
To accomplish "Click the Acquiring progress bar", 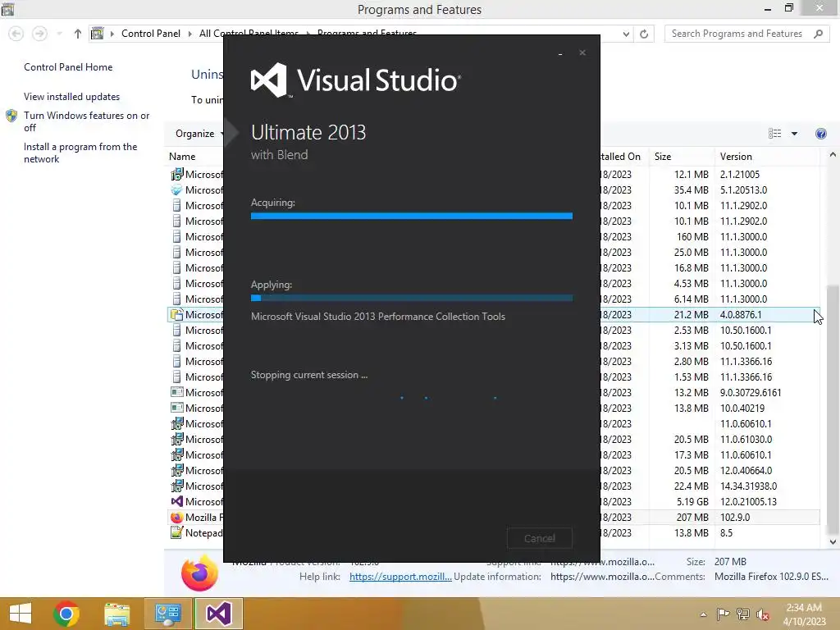I will pos(412,216).
